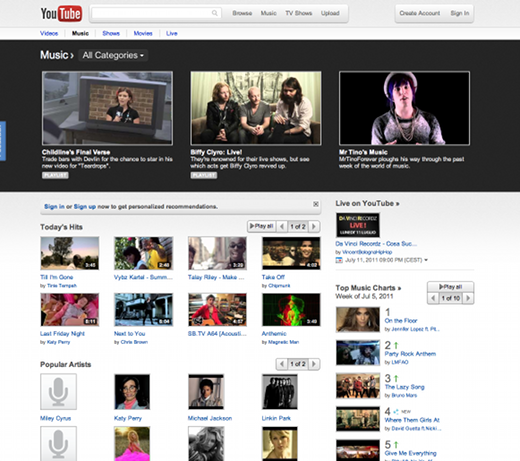Go to next page of Top Music Charts

(x=468, y=298)
